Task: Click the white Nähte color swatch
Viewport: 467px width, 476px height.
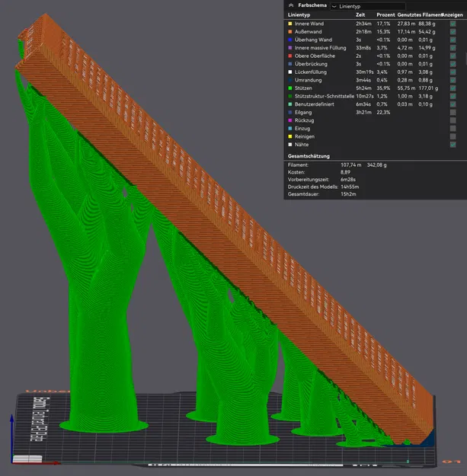Action: click(290, 145)
